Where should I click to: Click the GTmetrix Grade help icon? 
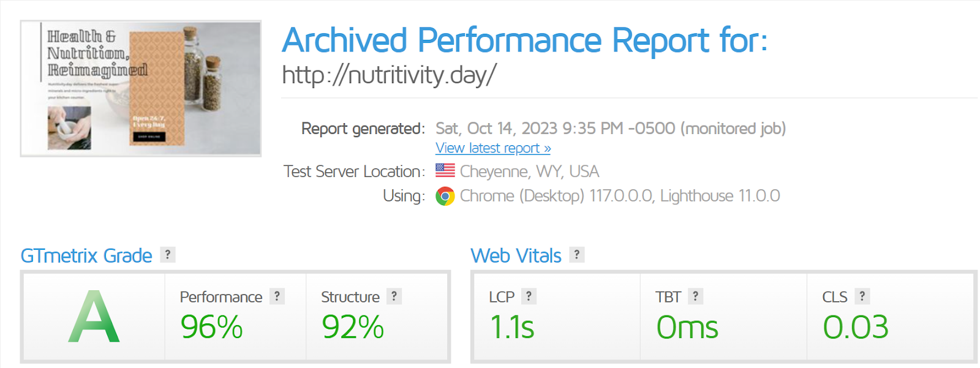pyautogui.click(x=166, y=254)
